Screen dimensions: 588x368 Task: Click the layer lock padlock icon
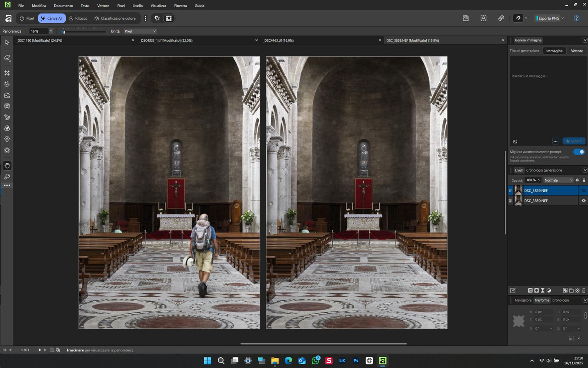coord(584,180)
